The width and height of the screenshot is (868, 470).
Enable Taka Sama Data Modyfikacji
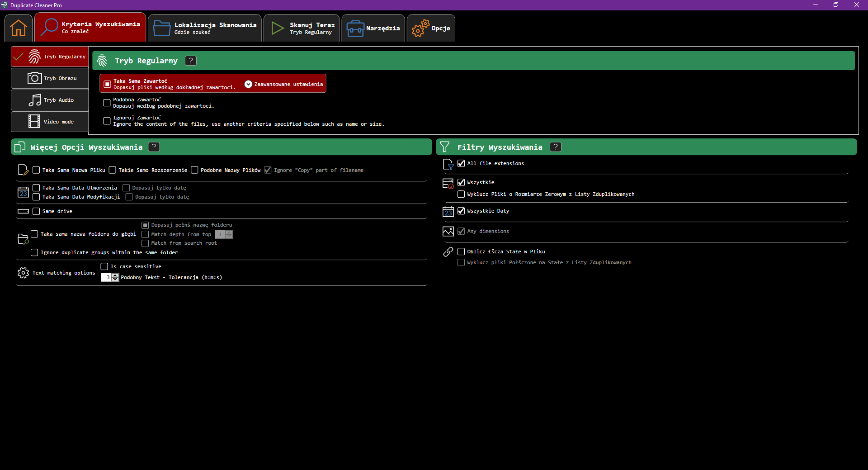coord(36,197)
